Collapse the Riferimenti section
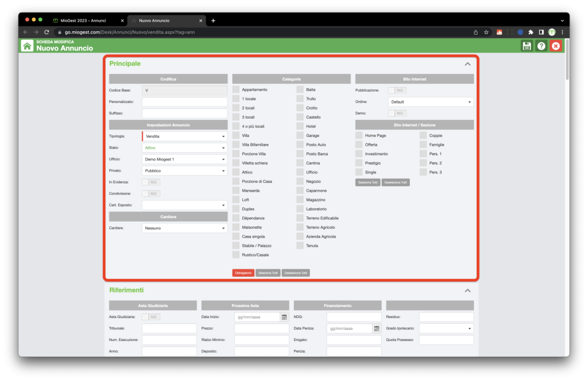The width and height of the screenshot is (588, 381). pyautogui.click(x=467, y=290)
